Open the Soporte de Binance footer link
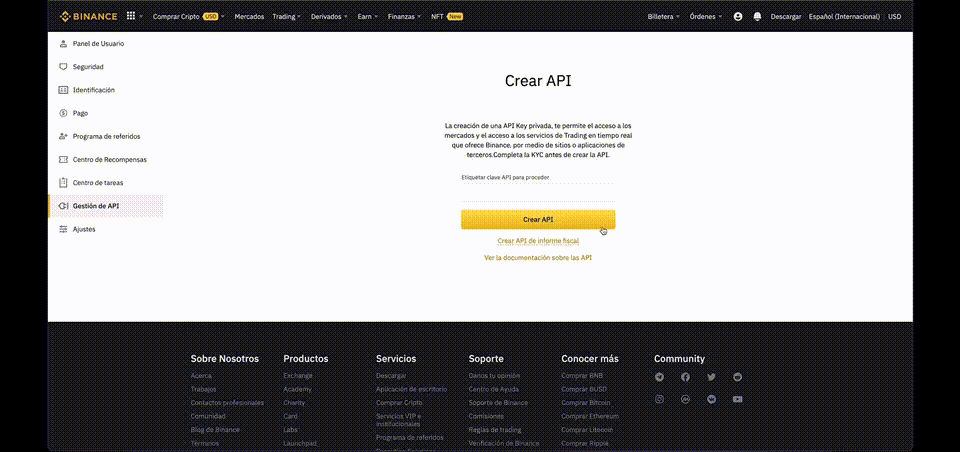This screenshot has width=960, height=452. tap(498, 402)
